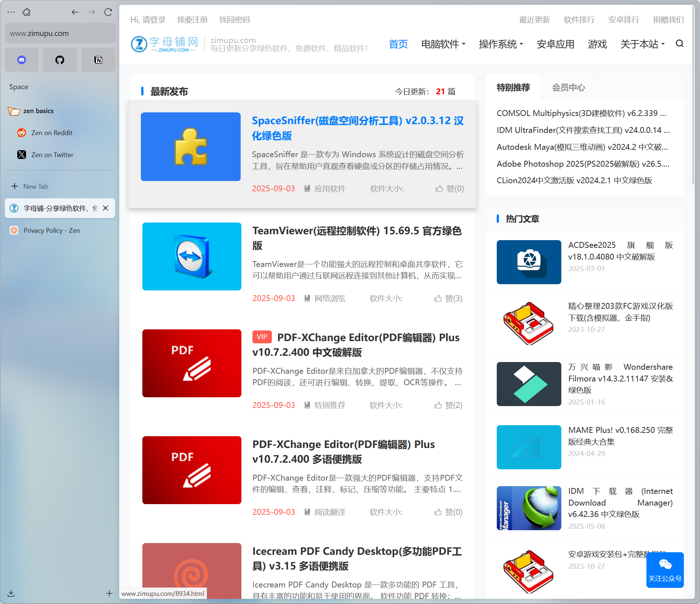Image resolution: width=700 pixels, height=604 pixels.
Task: Click the page vertical scrollbar
Action: point(693,95)
